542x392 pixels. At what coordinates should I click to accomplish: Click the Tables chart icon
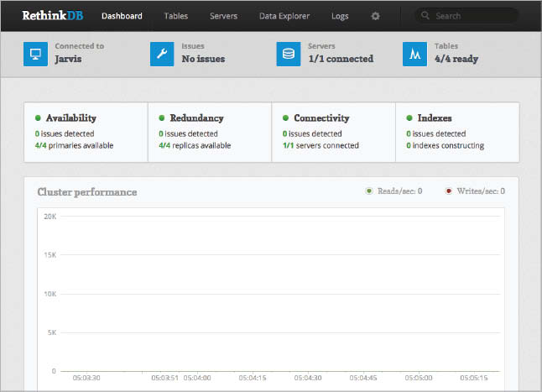click(x=414, y=53)
